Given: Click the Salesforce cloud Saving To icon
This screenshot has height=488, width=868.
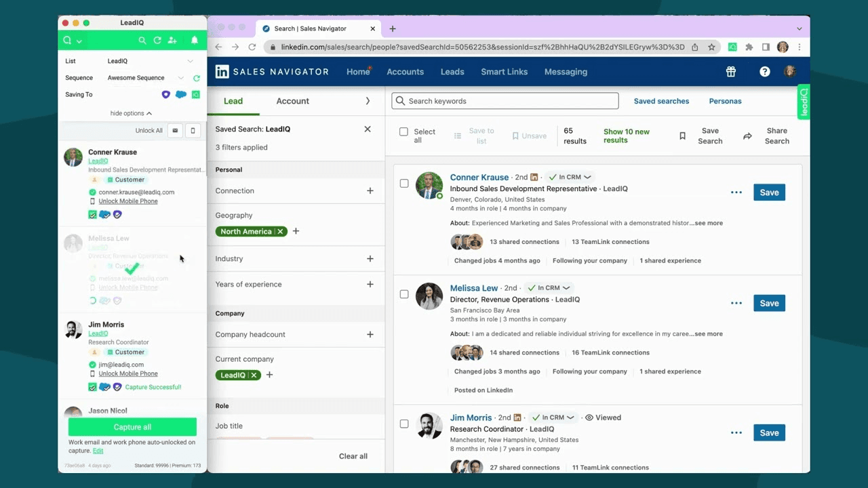Looking at the screenshot, I should click(x=181, y=95).
